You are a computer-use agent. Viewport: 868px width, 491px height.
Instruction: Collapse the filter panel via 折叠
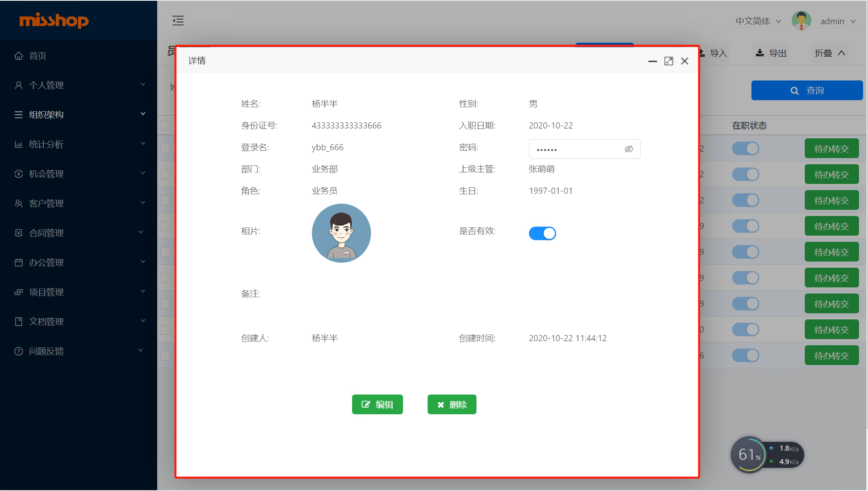[x=829, y=53]
